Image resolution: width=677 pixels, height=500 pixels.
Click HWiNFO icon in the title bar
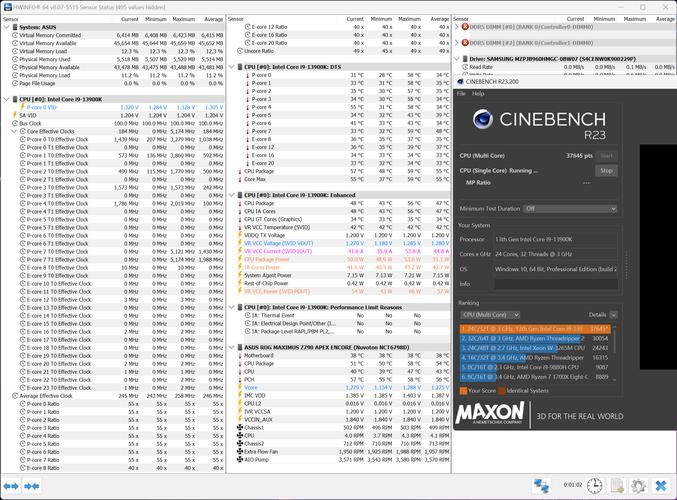[x=7, y=7]
